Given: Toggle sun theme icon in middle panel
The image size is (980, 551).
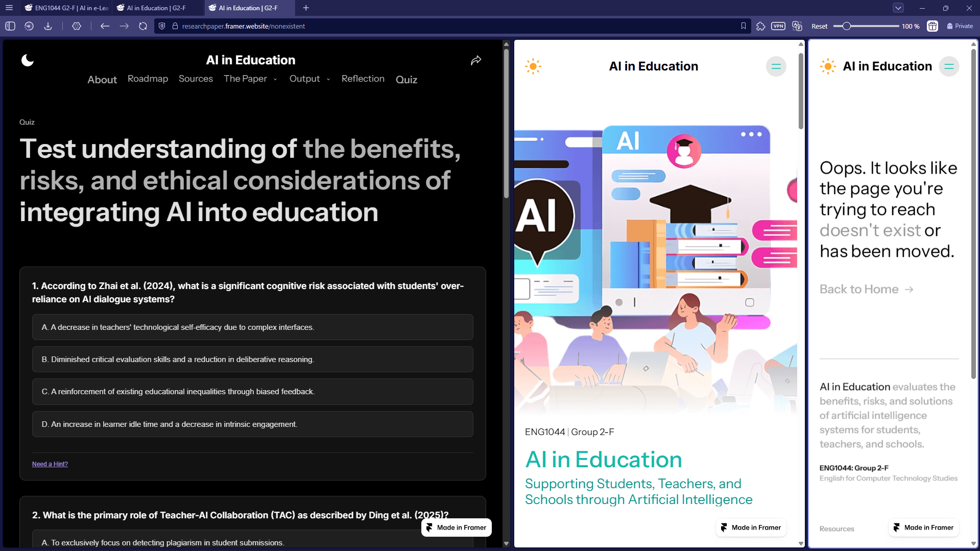Looking at the screenshot, I should pos(533,66).
